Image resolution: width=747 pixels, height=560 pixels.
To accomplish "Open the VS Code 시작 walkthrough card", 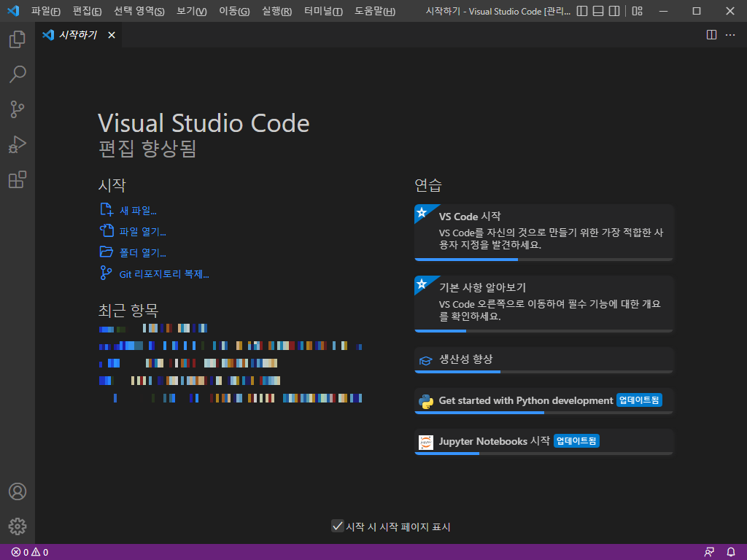I will click(x=543, y=233).
